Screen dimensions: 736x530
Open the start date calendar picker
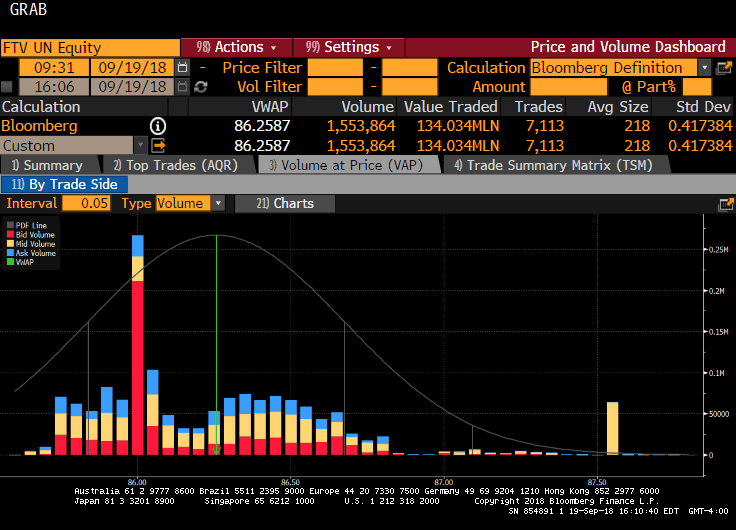182,68
